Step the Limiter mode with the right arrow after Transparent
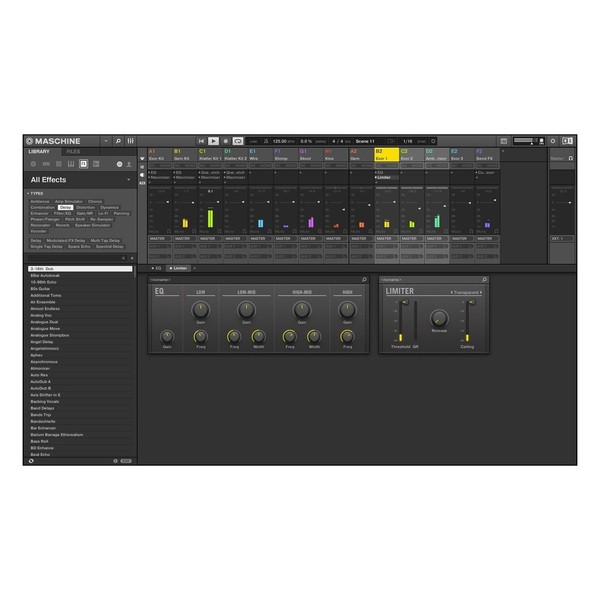Screen dimensions: 600x600 pyautogui.click(x=481, y=292)
